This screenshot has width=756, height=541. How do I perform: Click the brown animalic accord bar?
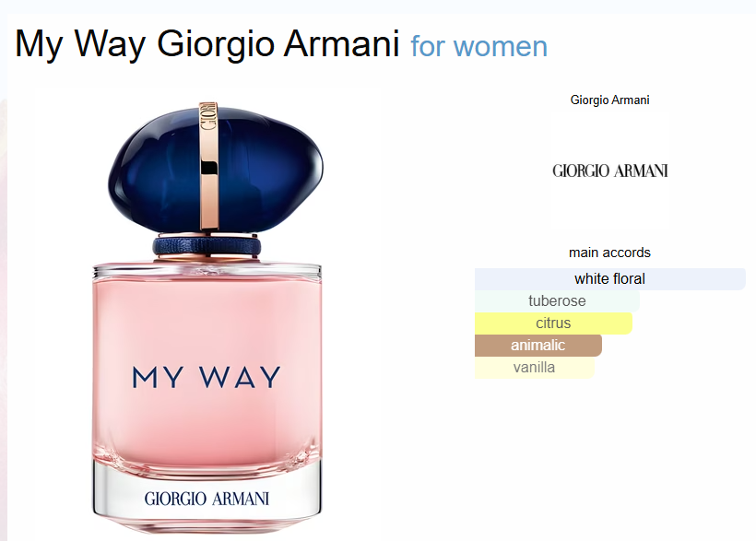coord(538,346)
